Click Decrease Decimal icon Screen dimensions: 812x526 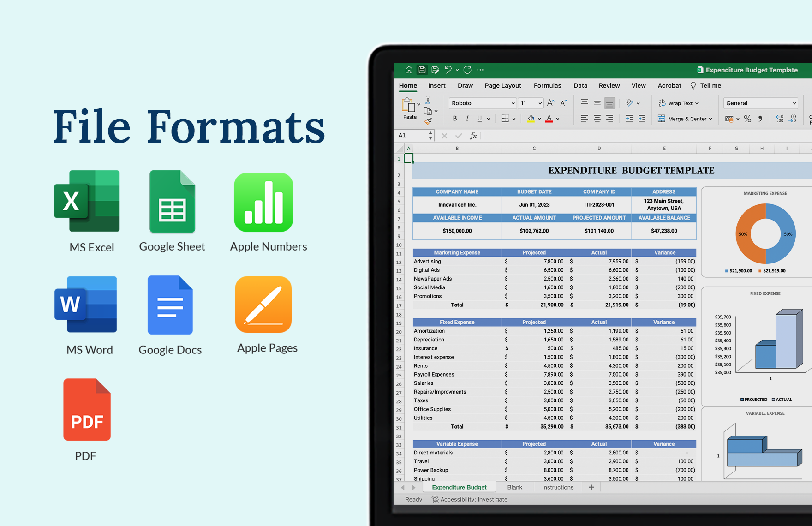tap(793, 119)
